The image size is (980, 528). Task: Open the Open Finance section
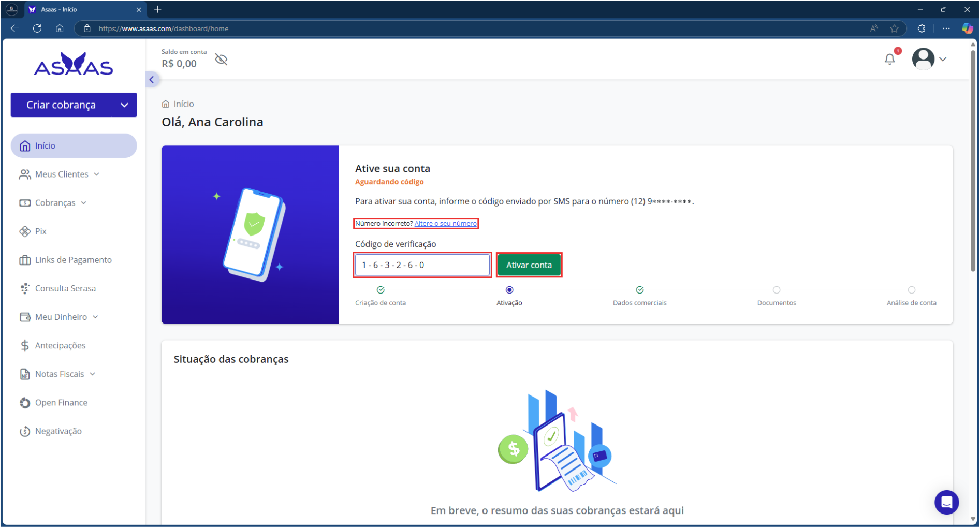pyautogui.click(x=61, y=403)
